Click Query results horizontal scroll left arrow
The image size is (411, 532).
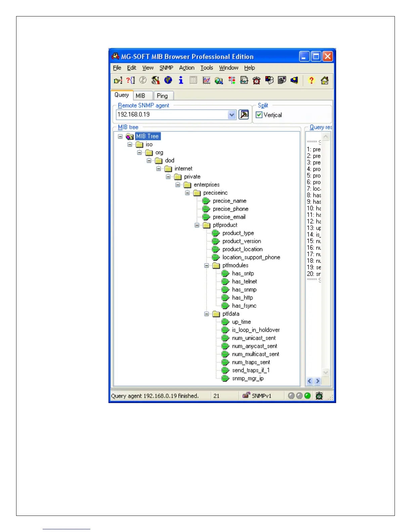[310, 381]
